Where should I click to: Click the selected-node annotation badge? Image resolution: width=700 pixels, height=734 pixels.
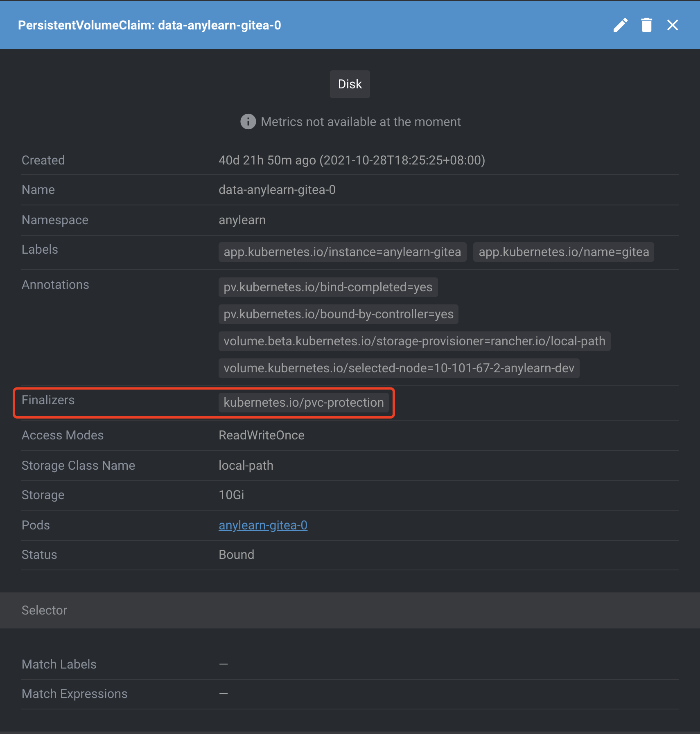399,368
